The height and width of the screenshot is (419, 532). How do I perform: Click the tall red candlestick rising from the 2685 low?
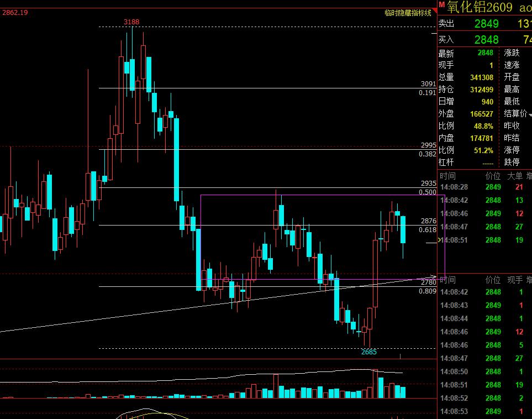pyautogui.click(x=375, y=273)
